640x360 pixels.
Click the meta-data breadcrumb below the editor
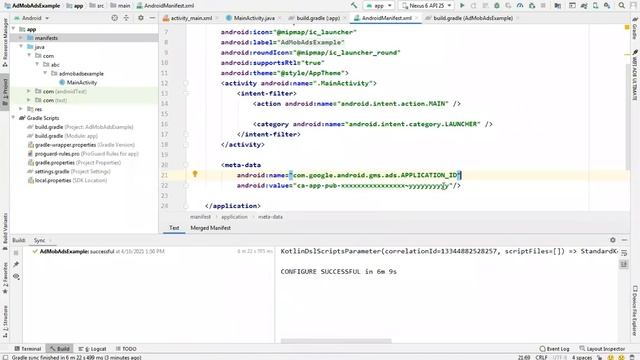pos(270,217)
